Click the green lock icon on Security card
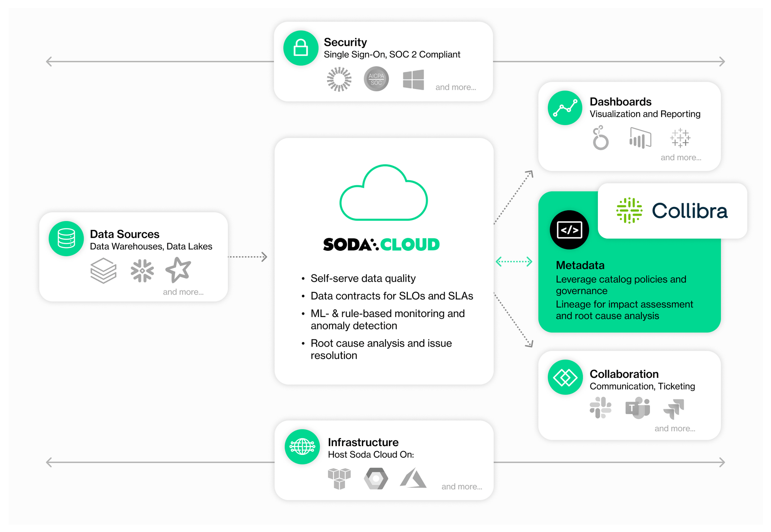This screenshot has height=532, width=771. [x=301, y=48]
